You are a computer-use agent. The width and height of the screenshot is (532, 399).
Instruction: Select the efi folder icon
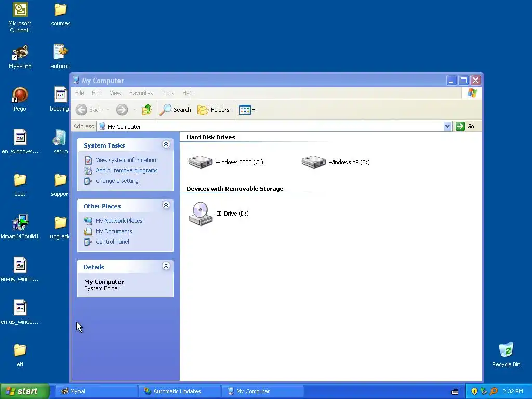click(20, 351)
